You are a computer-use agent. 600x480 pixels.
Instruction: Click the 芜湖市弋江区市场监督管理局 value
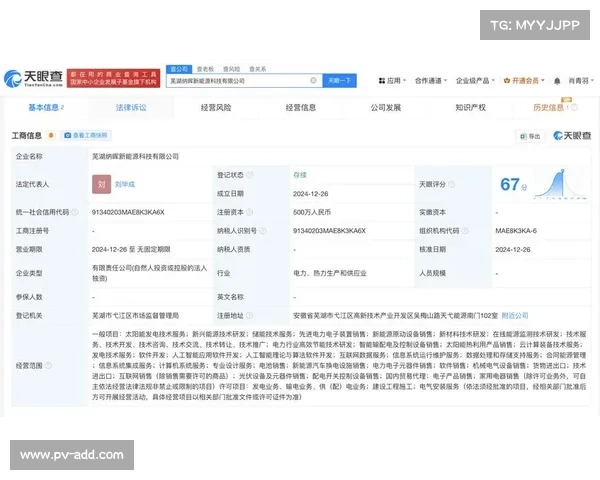[x=135, y=315]
